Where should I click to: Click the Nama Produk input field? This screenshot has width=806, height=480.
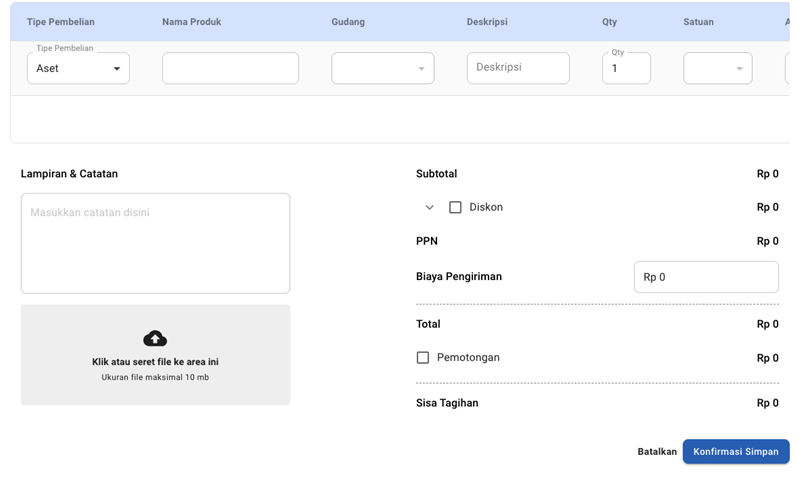230,69
